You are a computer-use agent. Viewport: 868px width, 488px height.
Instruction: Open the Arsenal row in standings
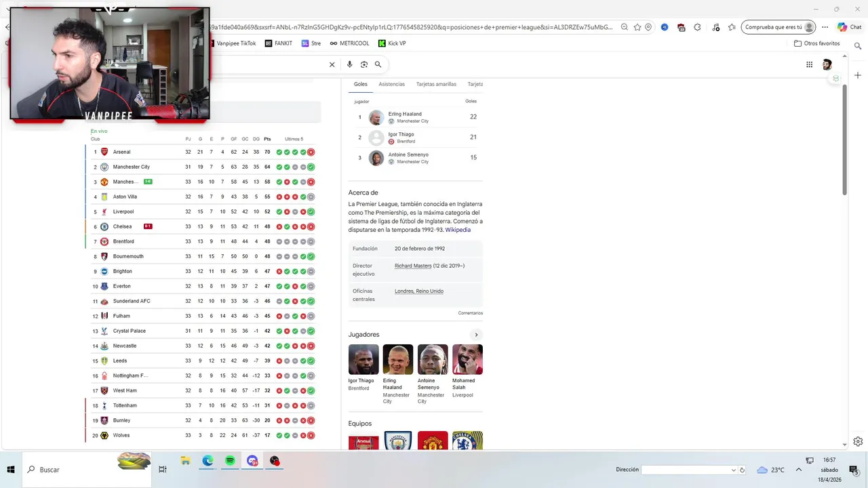click(202, 152)
